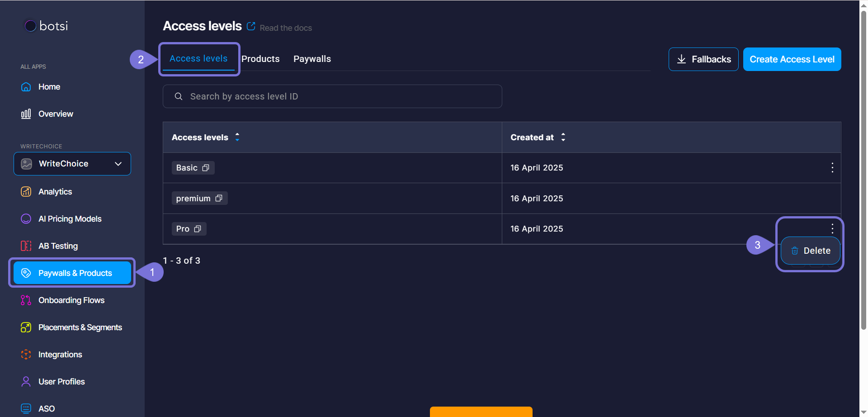This screenshot has height=417, width=868.
Task: Select Delete from the row menu
Action: tap(810, 251)
